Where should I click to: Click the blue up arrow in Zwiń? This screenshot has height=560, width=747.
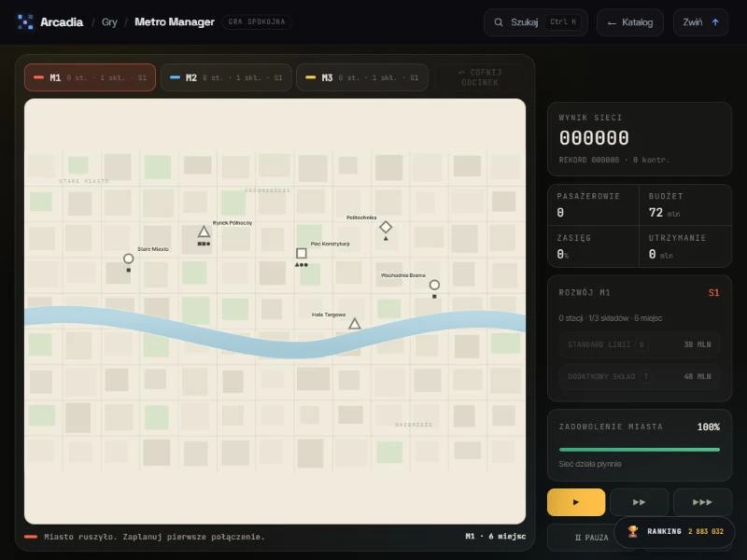(715, 22)
